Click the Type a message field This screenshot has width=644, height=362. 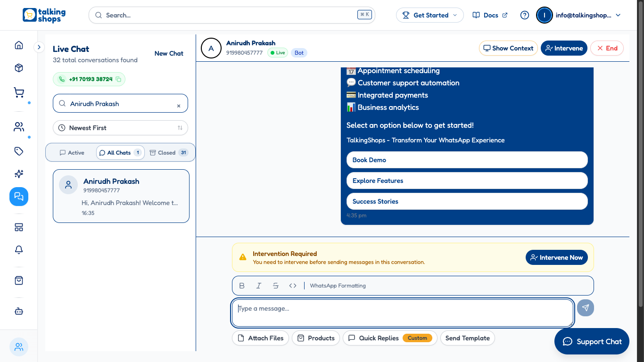(402, 312)
